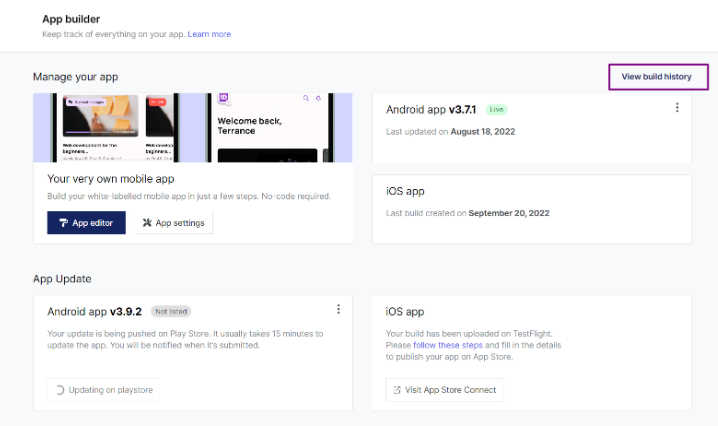Open options menu for Android app v3.7.1
The height and width of the screenshot is (426, 718).
coord(677,108)
